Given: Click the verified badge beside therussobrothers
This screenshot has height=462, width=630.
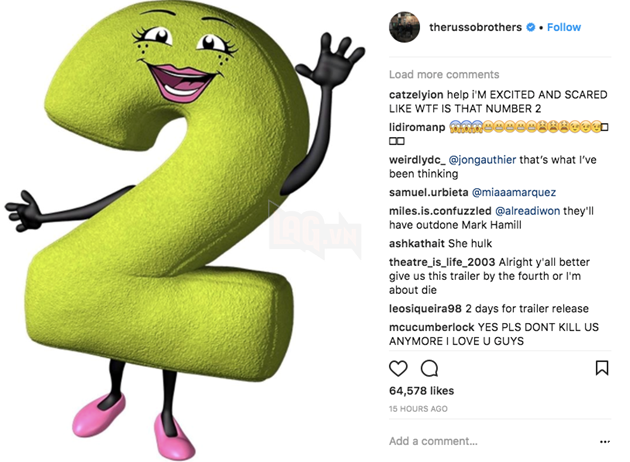Looking at the screenshot, I should click(x=530, y=27).
